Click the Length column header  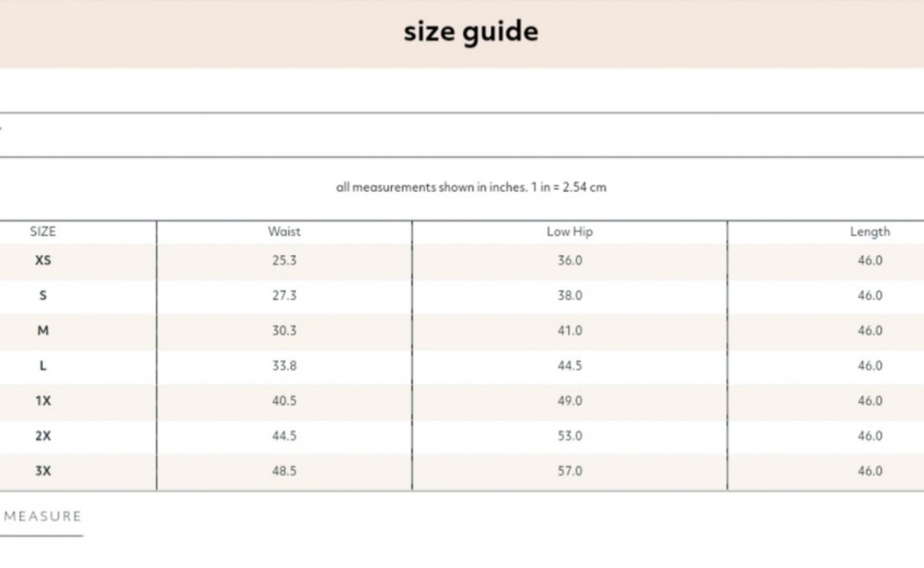point(870,232)
